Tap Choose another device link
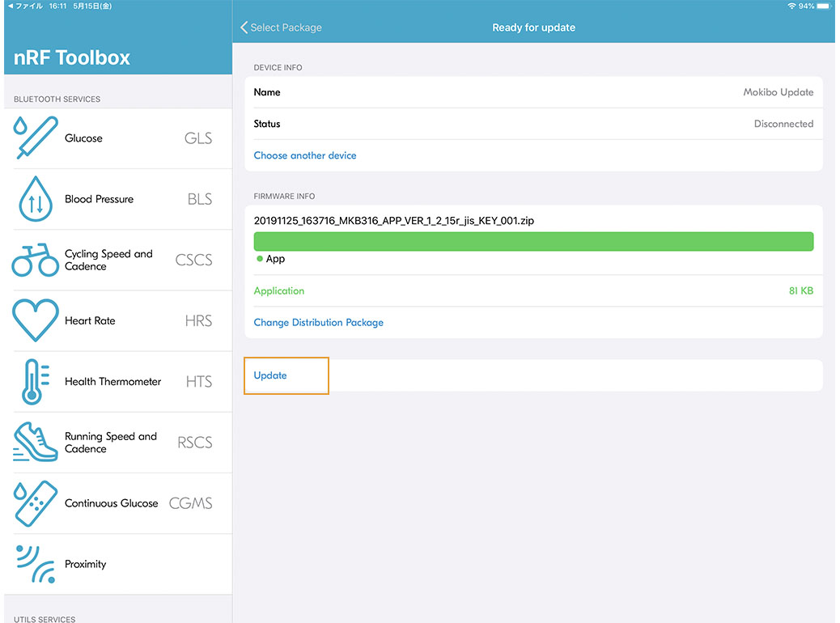This screenshot has height=623, width=840. [305, 155]
